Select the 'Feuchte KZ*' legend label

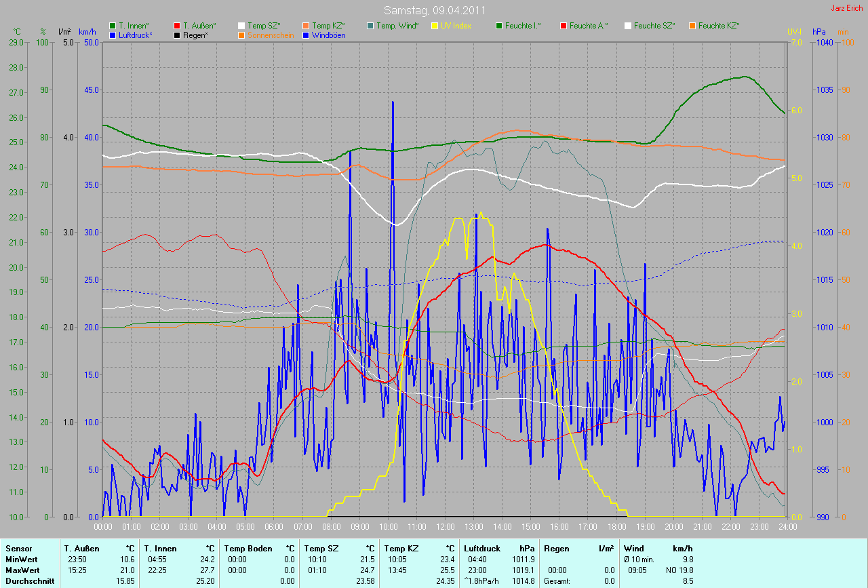(719, 26)
